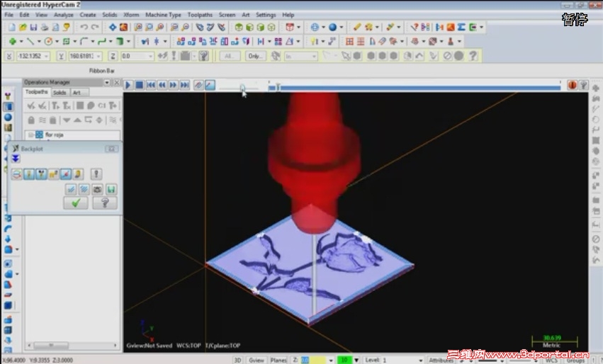Click the Backplot options exclamation icon
Screen dimensions: 603x364
coord(96,174)
